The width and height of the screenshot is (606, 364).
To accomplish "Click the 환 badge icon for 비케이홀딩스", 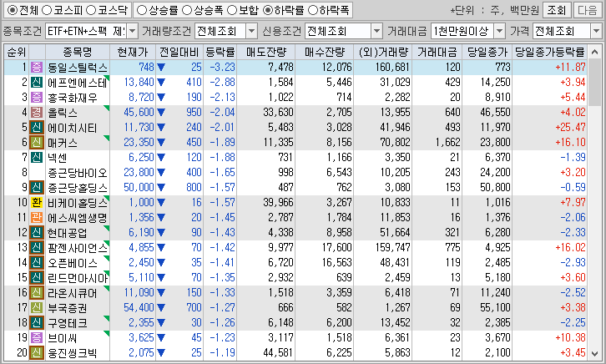I will (37, 203).
